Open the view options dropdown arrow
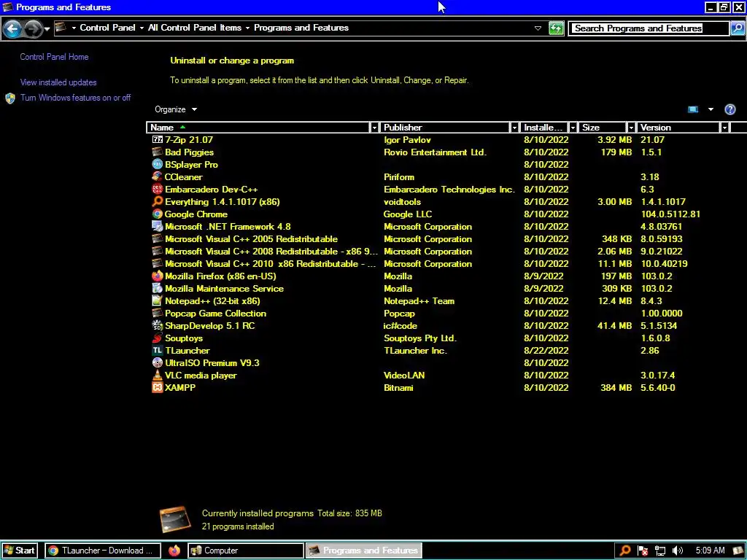 click(711, 109)
